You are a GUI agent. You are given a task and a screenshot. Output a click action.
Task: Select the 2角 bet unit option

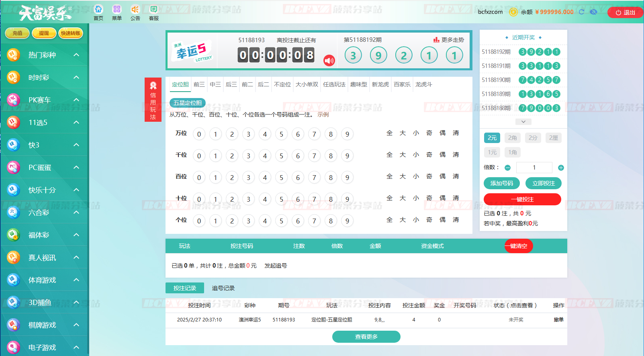(512, 138)
